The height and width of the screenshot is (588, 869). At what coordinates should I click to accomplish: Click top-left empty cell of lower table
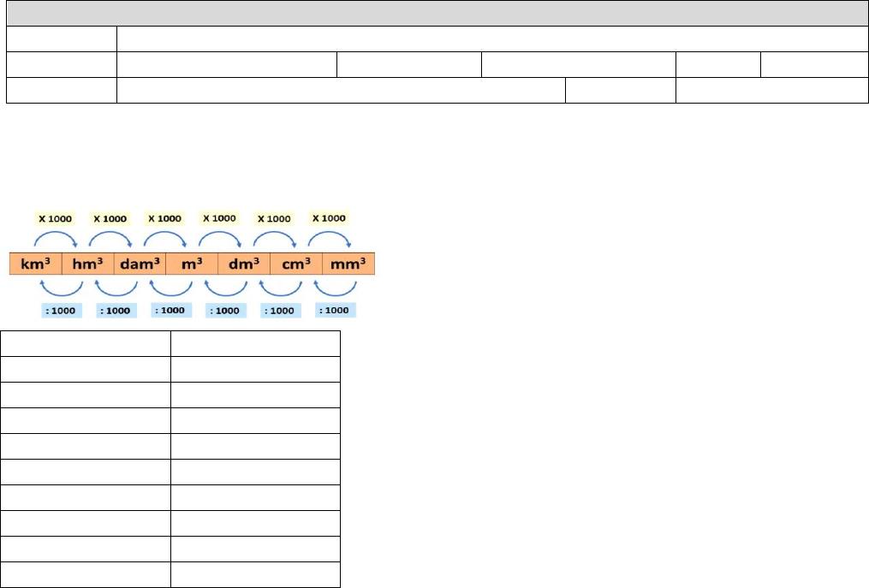coord(86,344)
